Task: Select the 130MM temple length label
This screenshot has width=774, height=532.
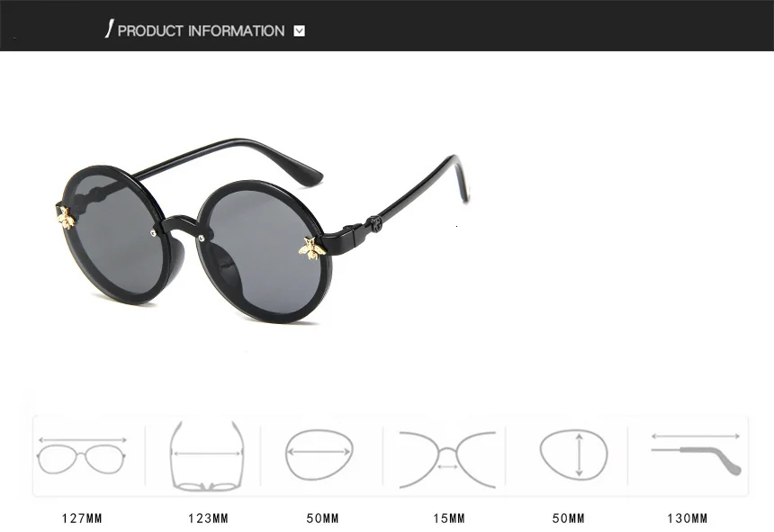Action: click(x=687, y=518)
